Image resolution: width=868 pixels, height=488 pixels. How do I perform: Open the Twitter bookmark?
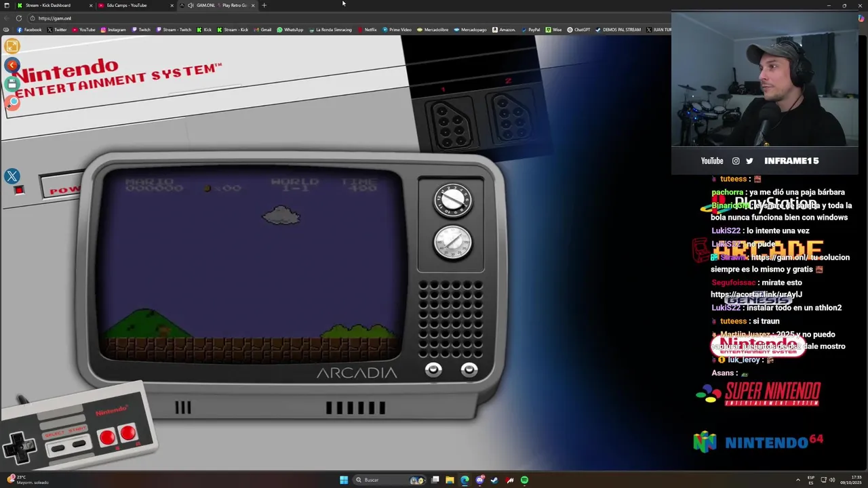(57, 30)
